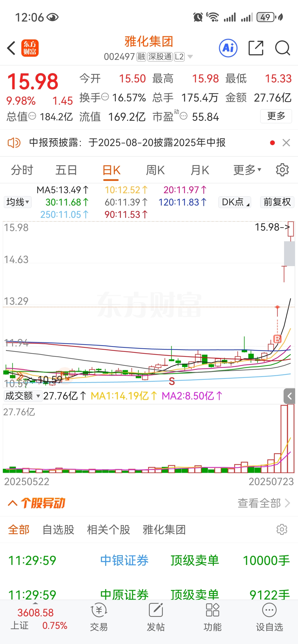This screenshot has height=644, width=298.
Task: Tap the L2 level tag
Action: (x=179, y=57)
